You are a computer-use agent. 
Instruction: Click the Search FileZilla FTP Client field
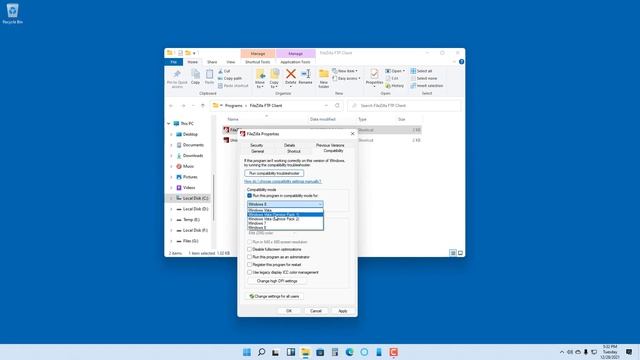pyautogui.click(x=404, y=106)
